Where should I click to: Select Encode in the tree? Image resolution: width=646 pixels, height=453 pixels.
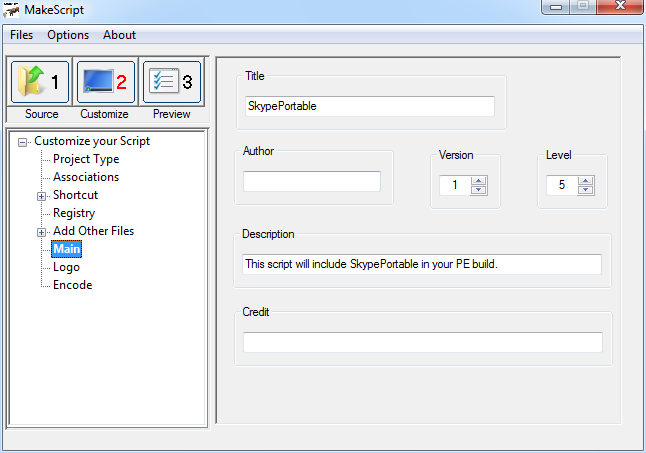[x=73, y=285]
